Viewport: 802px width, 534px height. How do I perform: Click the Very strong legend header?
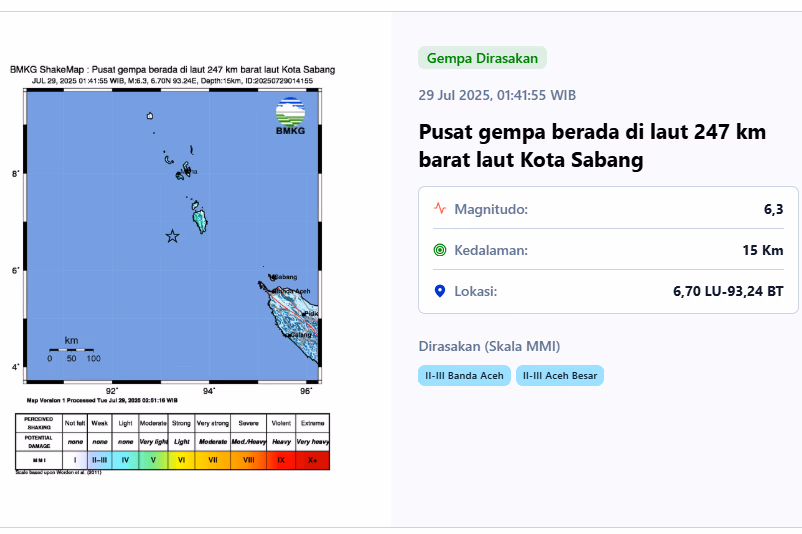[x=213, y=423]
